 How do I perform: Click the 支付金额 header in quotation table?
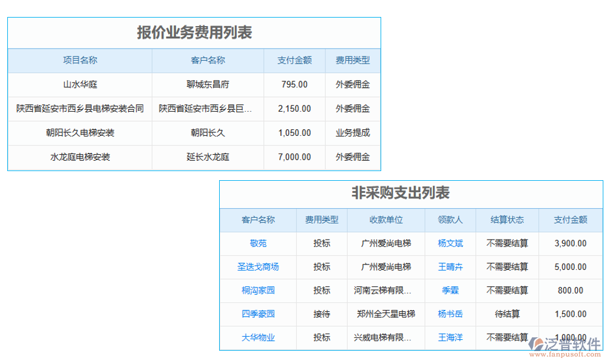(294, 60)
